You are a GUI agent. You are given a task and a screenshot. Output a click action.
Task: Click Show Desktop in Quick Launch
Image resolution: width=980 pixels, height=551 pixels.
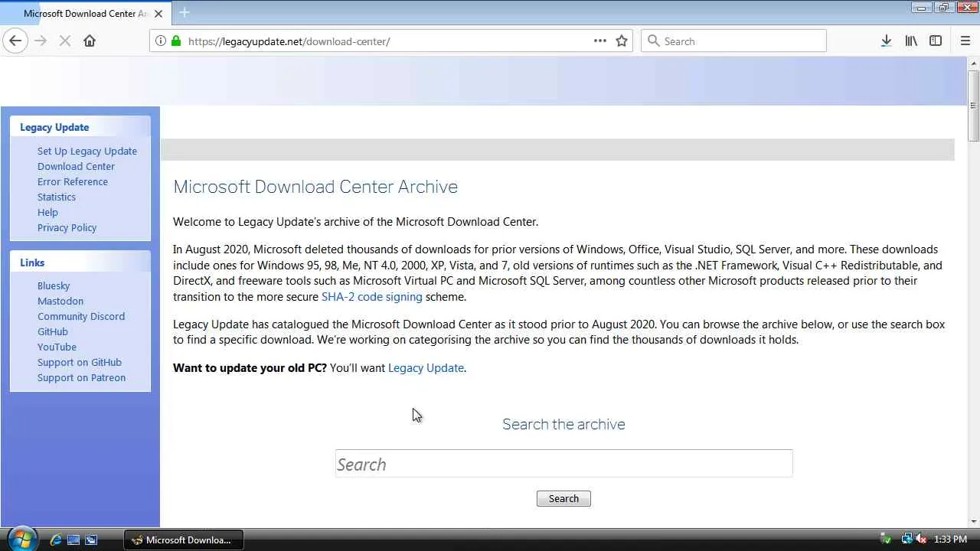73,540
